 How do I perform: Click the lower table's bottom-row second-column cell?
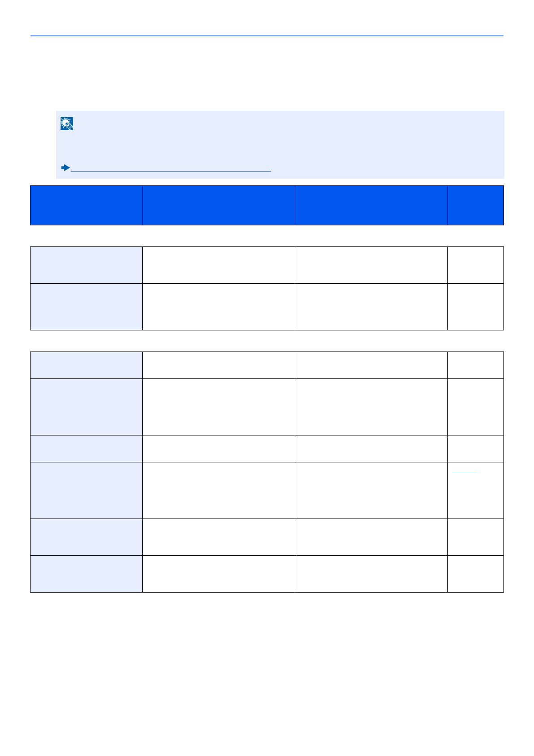[219, 574]
